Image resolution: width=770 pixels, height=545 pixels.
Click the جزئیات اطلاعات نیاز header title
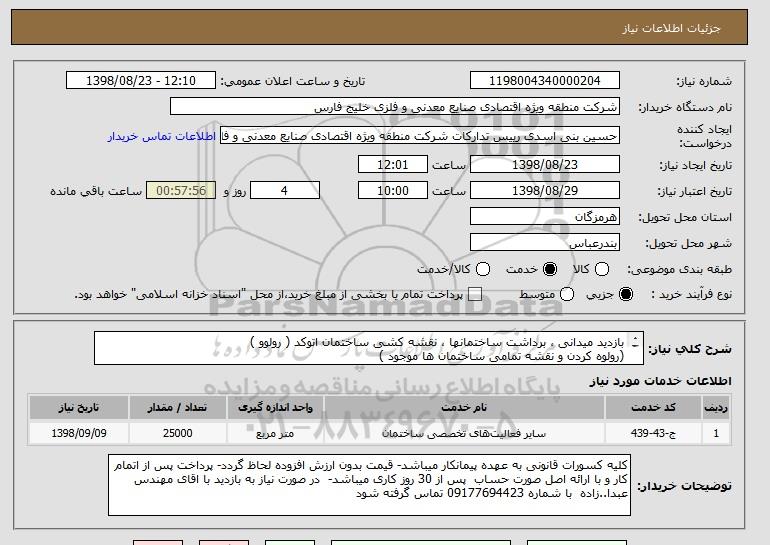tap(671, 28)
